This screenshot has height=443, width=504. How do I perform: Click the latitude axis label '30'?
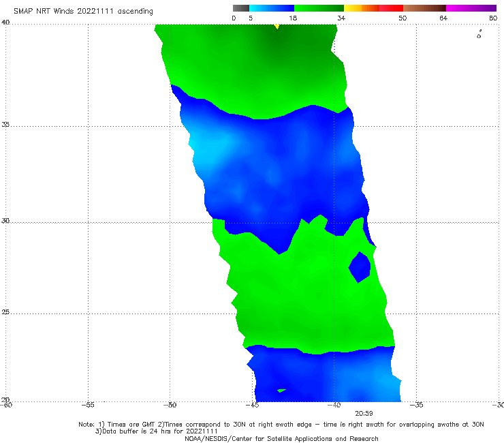(x=5, y=221)
